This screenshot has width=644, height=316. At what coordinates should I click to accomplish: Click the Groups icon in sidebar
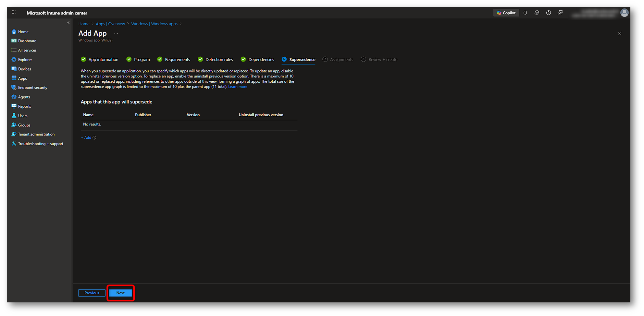14,125
